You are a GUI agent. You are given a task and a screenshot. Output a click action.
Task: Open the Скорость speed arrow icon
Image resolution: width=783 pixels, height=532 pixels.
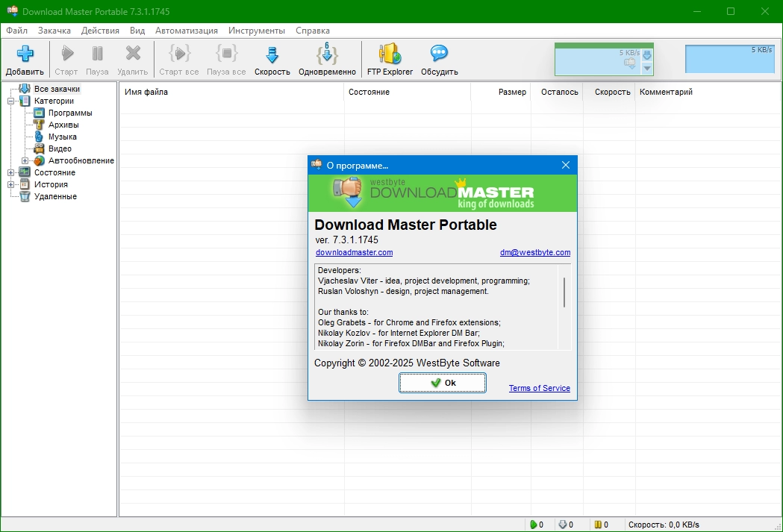(x=272, y=54)
